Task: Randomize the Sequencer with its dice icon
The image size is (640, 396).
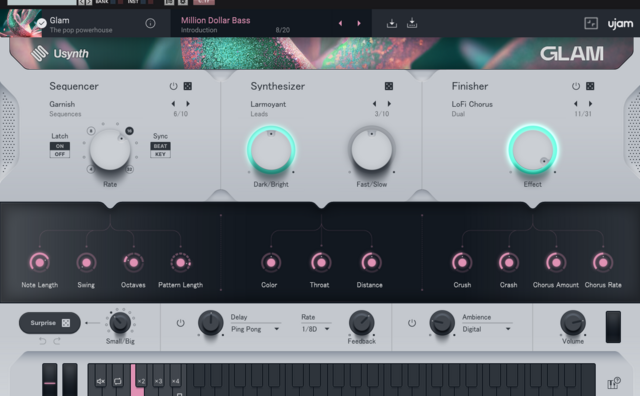Action: [188, 86]
